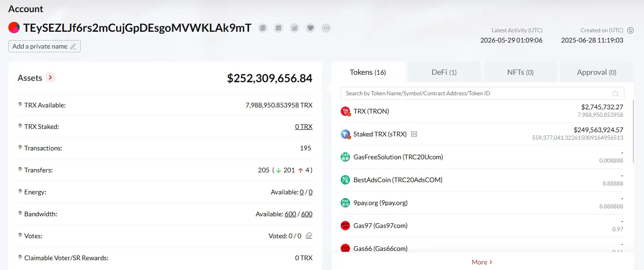Switch to the DeFi (1) tab
Viewport: 644px width, 270px height.
pyautogui.click(x=444, y=72)
